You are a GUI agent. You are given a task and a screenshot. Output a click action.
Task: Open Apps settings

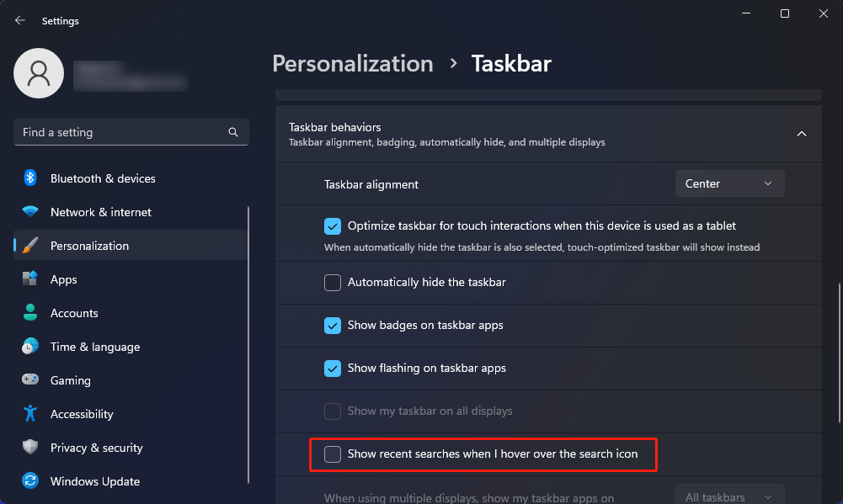[62, 279]
